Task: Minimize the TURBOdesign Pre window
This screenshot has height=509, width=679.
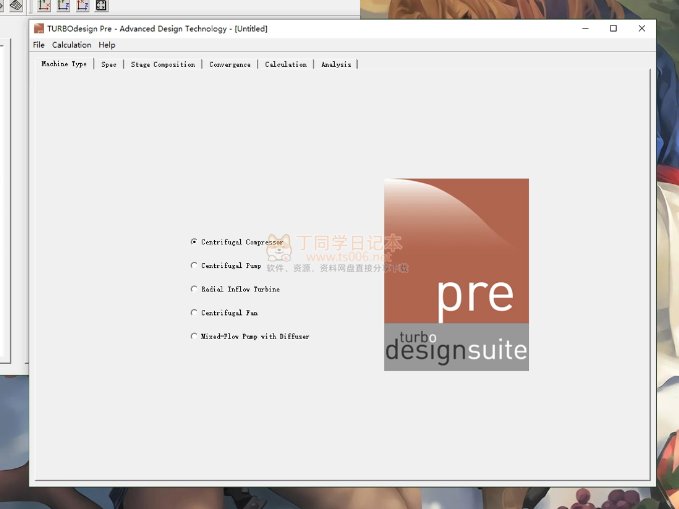Action: (585, 29)
